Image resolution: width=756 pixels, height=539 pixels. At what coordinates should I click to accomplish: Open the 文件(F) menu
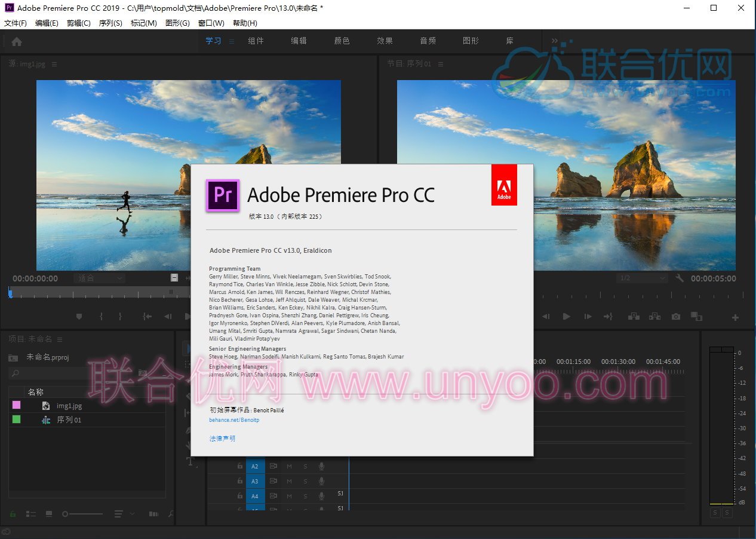(16, 23)
